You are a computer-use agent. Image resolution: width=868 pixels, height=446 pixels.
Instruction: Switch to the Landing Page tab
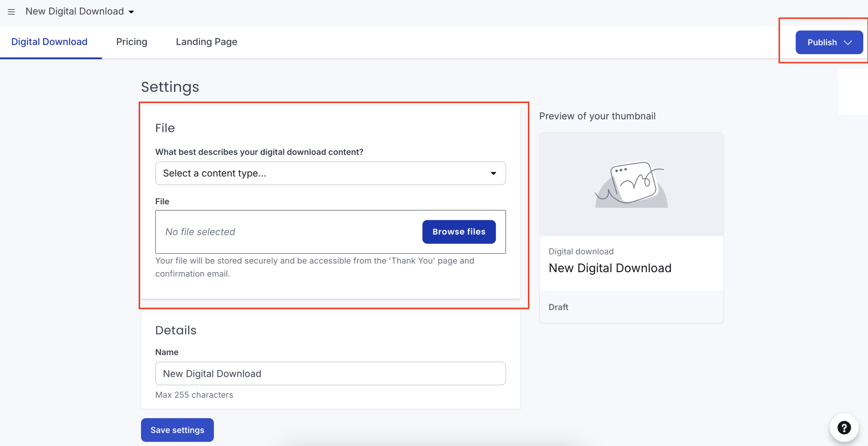[x=206, y=42]
